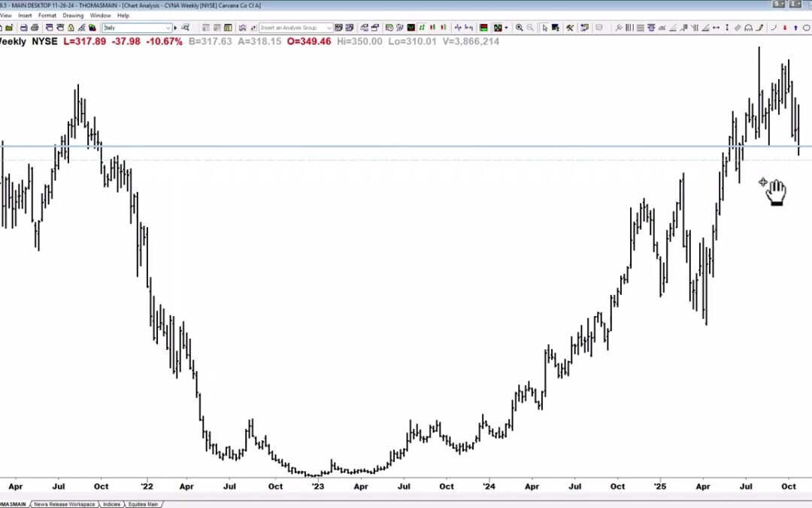Click the '25 year label on time axis
This screenshot has width=812, height=508.
point(660,486)
